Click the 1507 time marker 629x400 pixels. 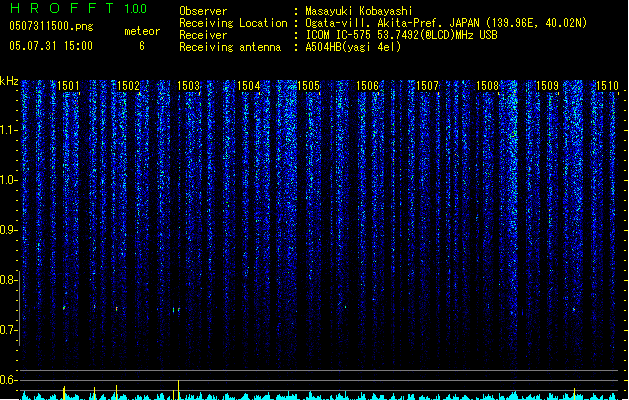[x=427, y=86]
